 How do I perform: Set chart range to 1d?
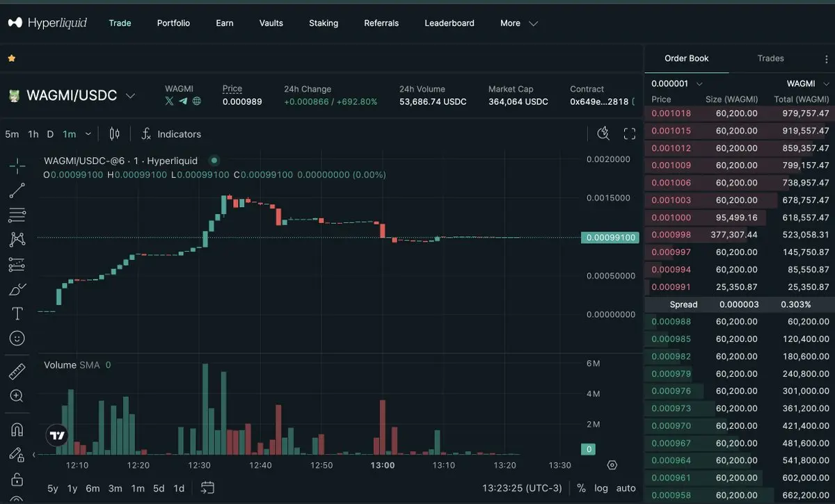(x=179, y=488)
